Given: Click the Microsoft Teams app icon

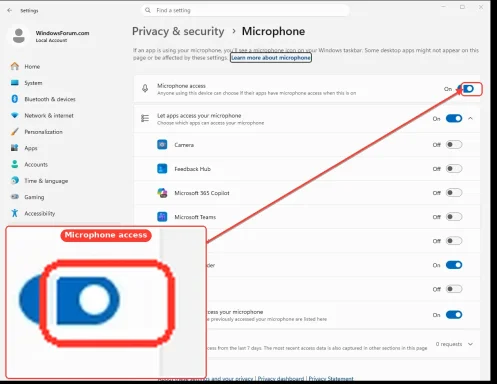Looking at the screenshot, I should click(x=162, y=217).
